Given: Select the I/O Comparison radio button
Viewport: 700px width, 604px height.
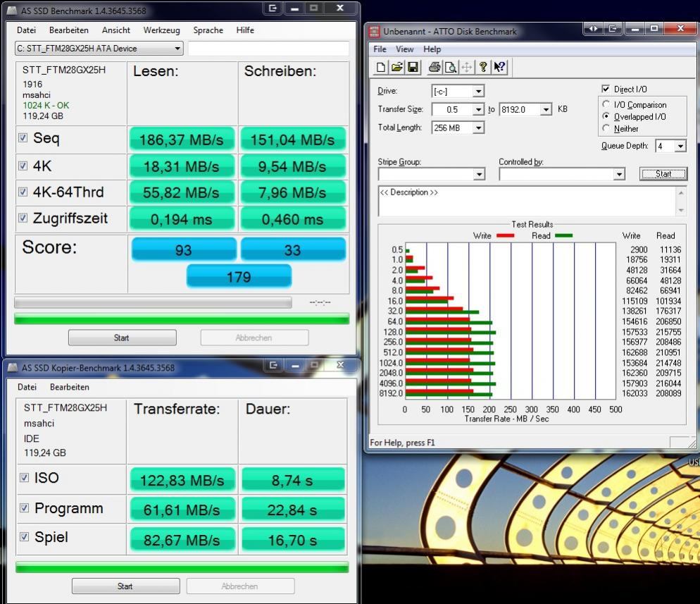Looking at the screenshot, I should (606, 104).
